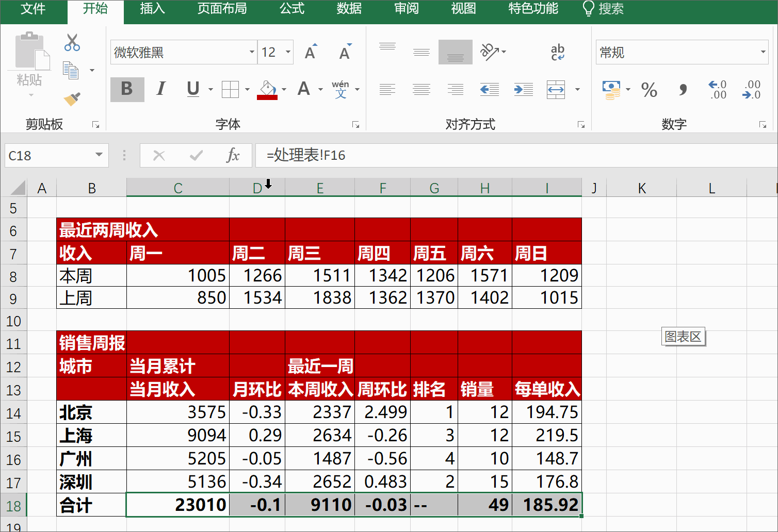
Task: Click the copy icon
Action: point(72,70)
